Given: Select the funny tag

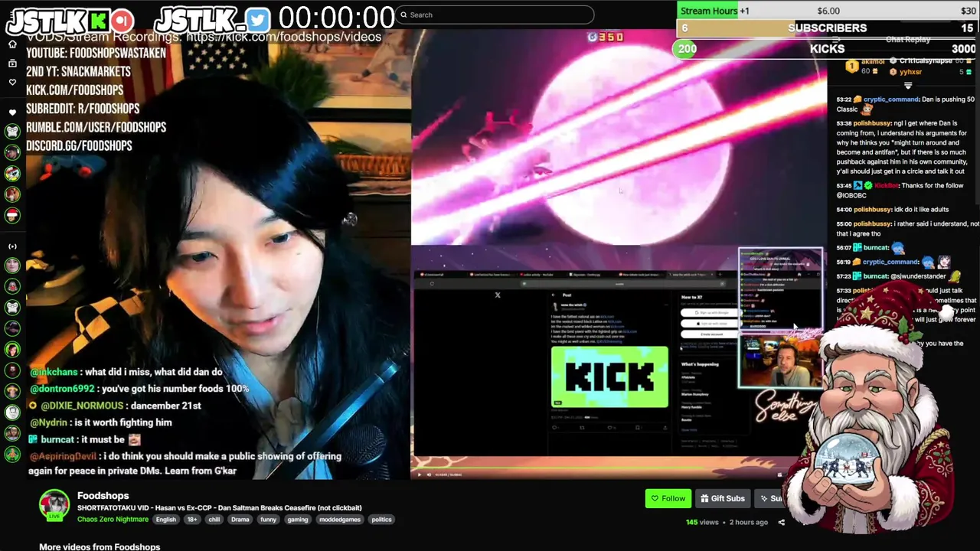Looking at the screenshot, I should point(268,520).
